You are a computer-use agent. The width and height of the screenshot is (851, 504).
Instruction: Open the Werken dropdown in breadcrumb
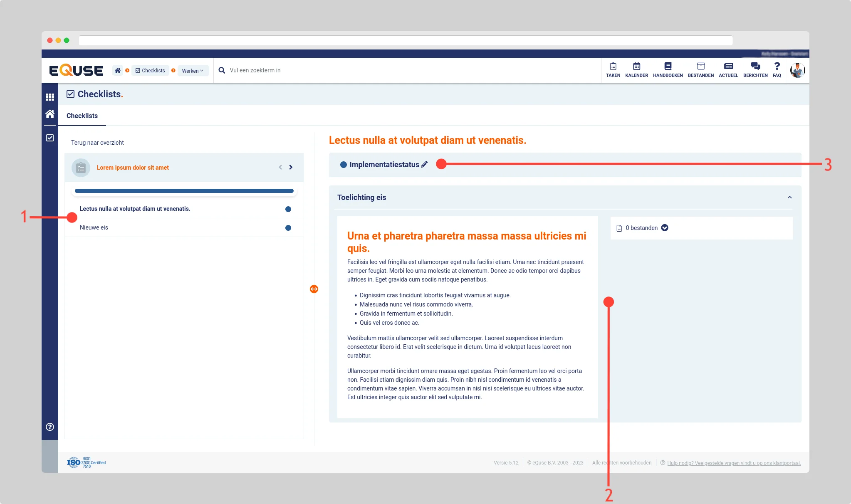193,71
